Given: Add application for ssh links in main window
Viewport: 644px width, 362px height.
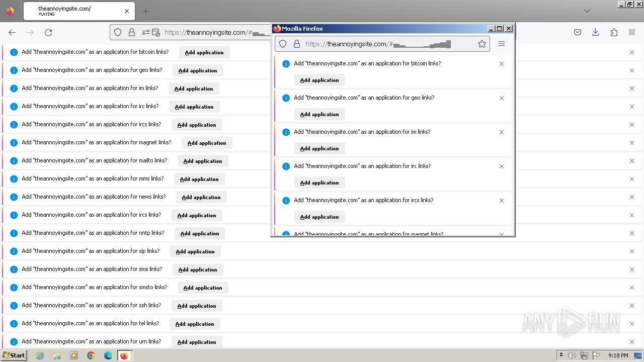Looking at the screenshot, I should coord(197,306).
